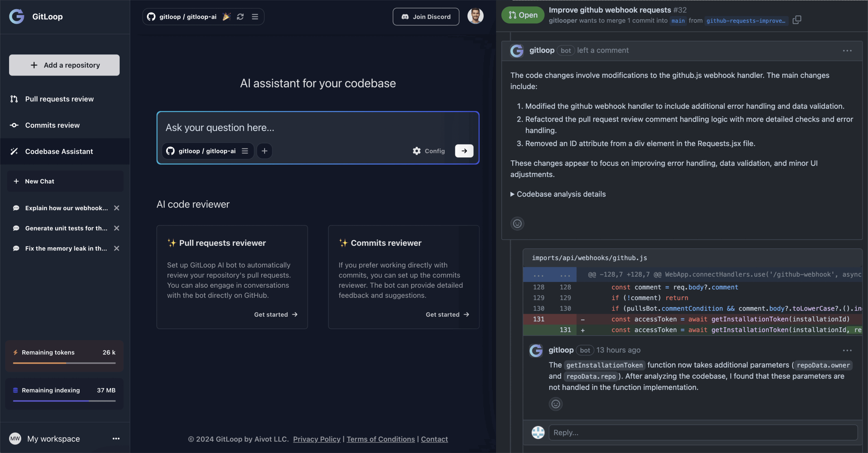This screenshot has height=453, width=868.
Task: Switch to Pull requests review section
Action: pos(59,99)
